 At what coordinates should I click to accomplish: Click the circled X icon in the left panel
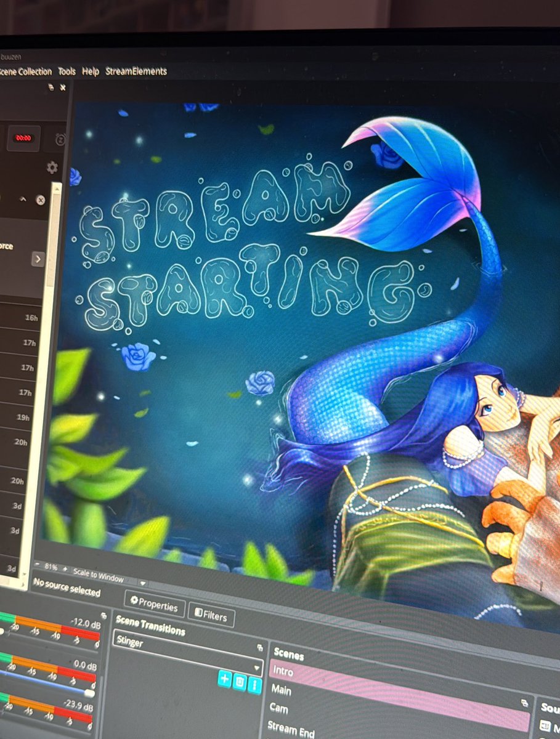pos(40,200)
